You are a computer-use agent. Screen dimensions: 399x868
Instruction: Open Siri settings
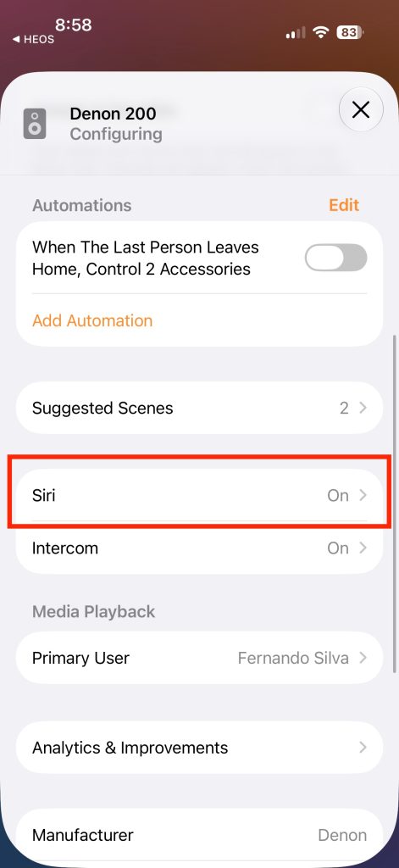tap(199, 495)
